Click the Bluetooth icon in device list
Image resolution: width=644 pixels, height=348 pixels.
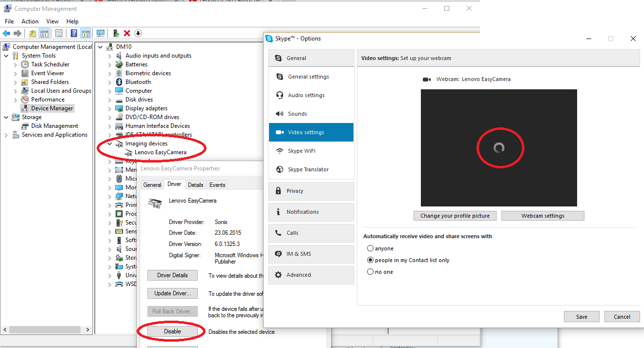(119, 82)
